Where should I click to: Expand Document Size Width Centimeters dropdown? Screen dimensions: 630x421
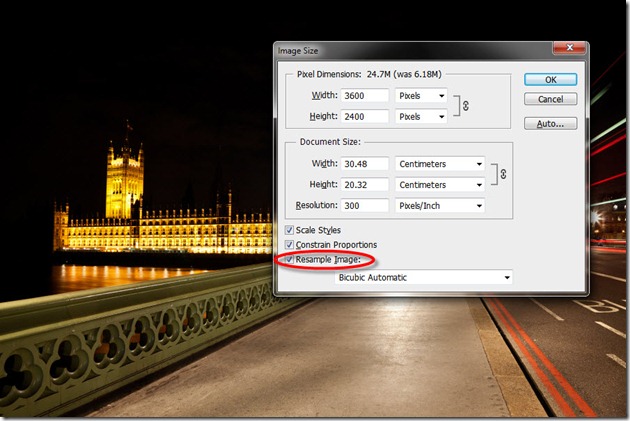440,164
